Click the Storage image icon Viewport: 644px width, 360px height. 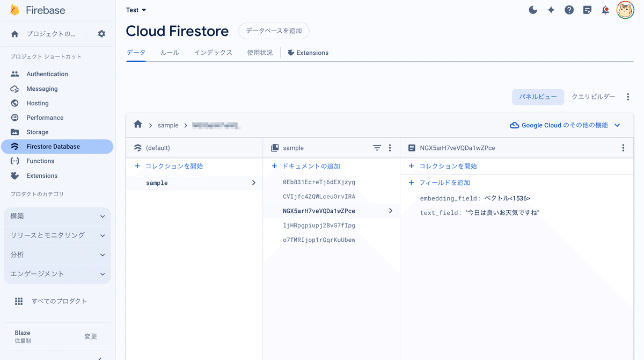(x=15, y=132)
